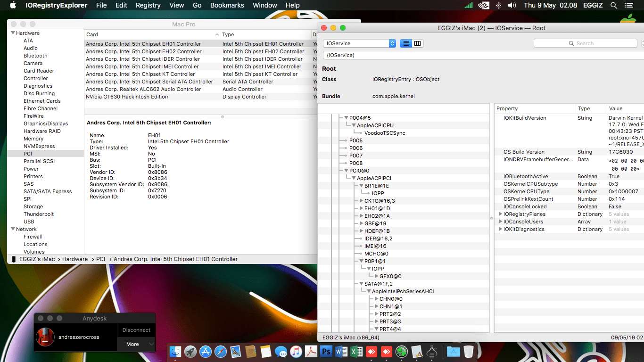Click the IORegistryExplorer Search field
The width and height of the screenshot is (644, 362).
click(586, 43)
